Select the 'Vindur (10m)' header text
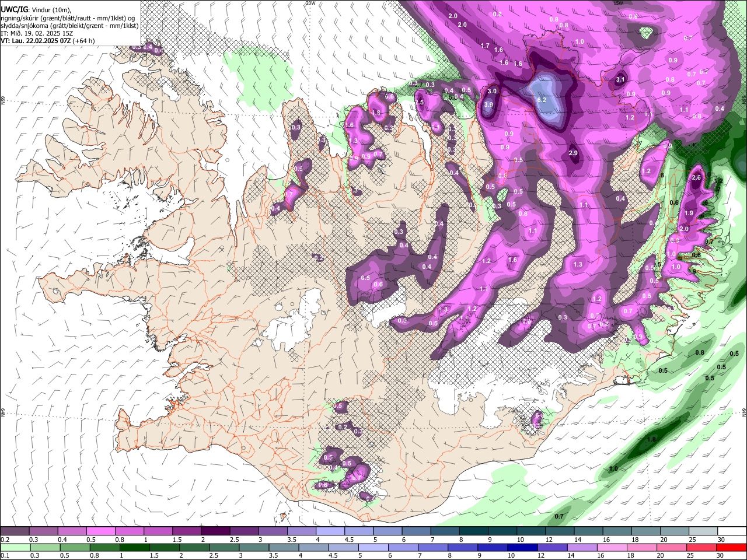 (50, 10)
